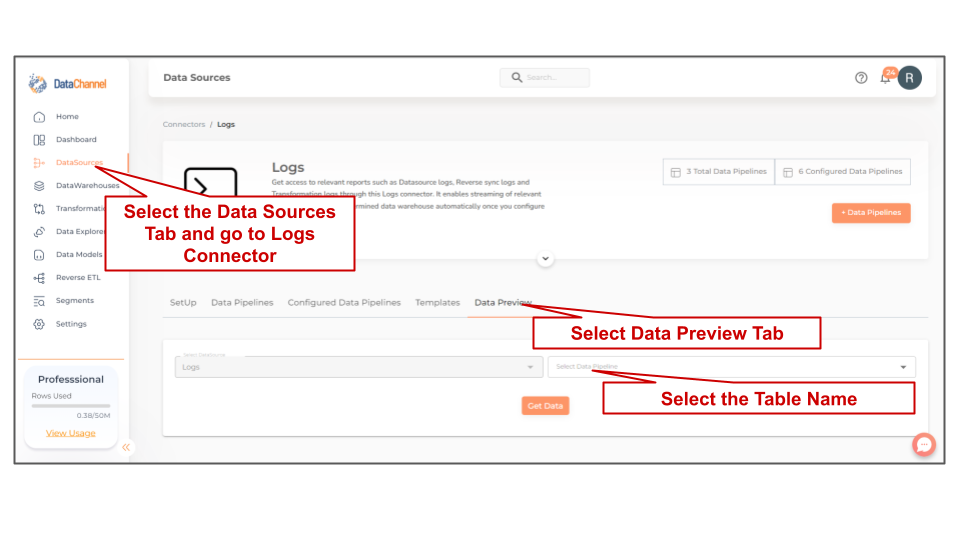Switch to the Data Pipelines tab

point(242,302)
